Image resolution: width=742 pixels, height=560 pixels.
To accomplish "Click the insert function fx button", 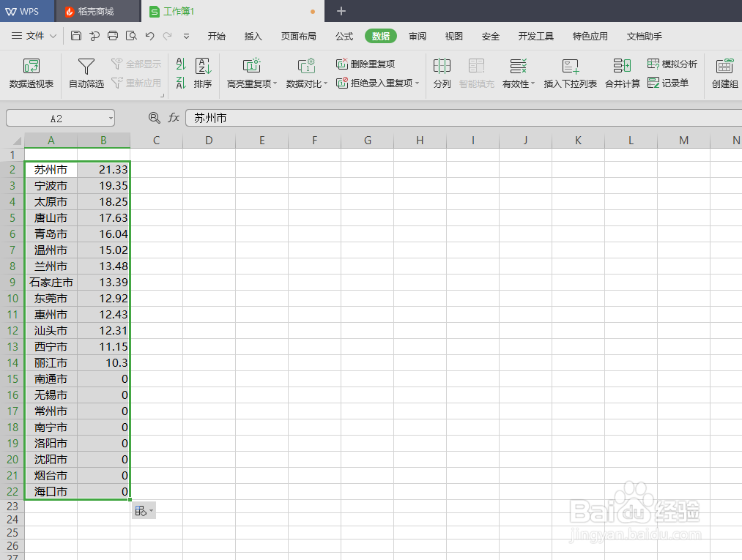I will [174, 118].
